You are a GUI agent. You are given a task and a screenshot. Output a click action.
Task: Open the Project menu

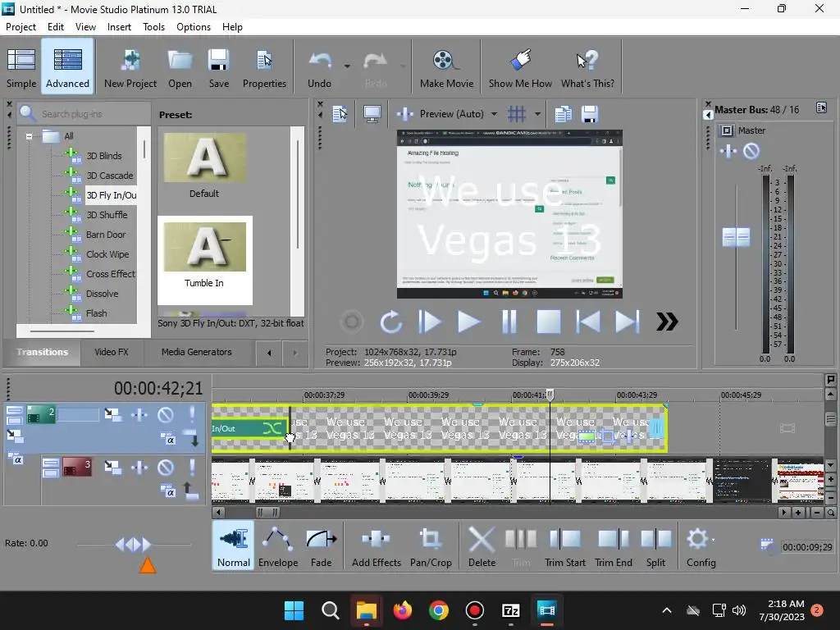point(21,27)
